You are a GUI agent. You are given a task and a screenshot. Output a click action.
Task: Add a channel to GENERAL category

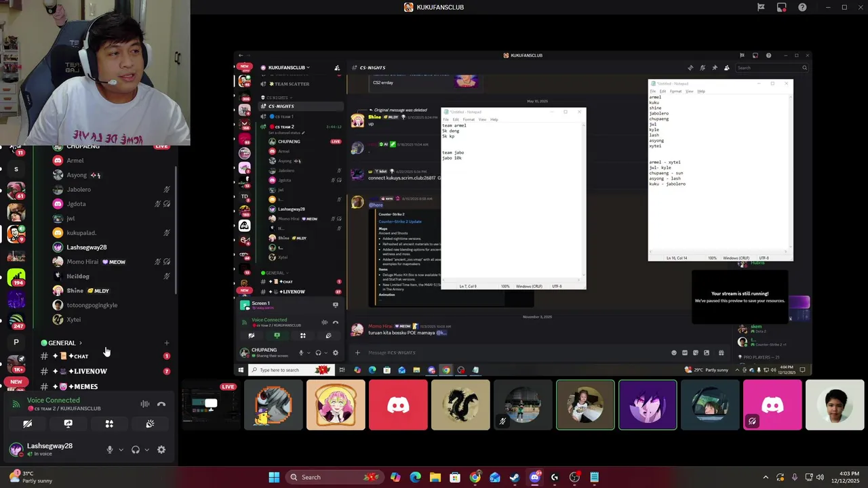coord(167,343)
